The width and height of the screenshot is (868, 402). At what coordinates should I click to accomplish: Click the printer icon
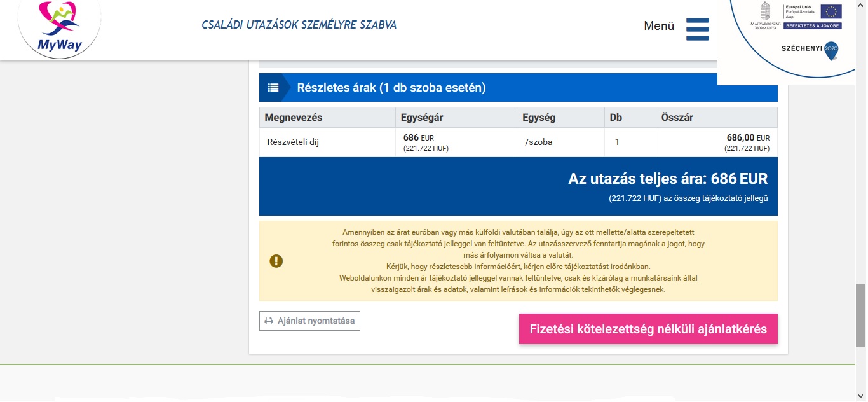[x=269, y=321]
